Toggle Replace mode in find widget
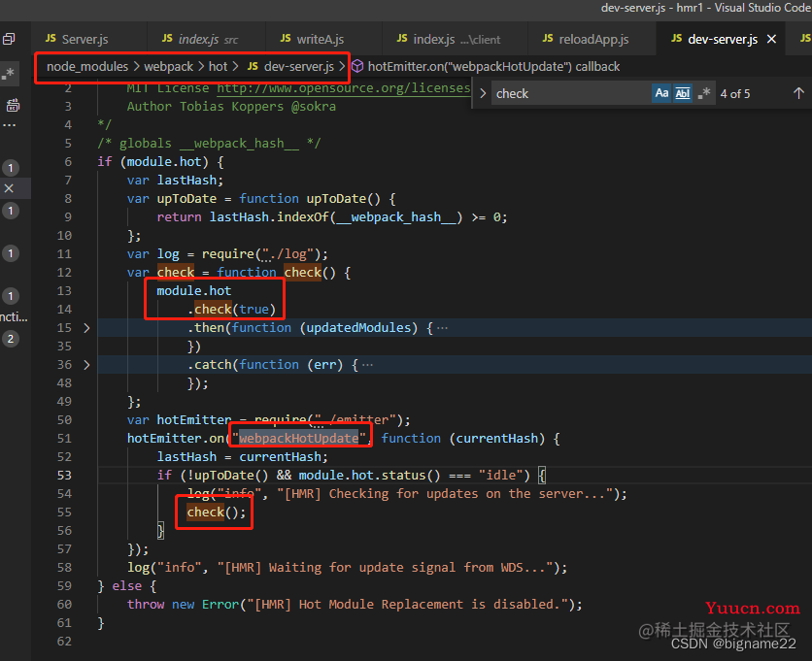The image size is (812, 661). 483,94
